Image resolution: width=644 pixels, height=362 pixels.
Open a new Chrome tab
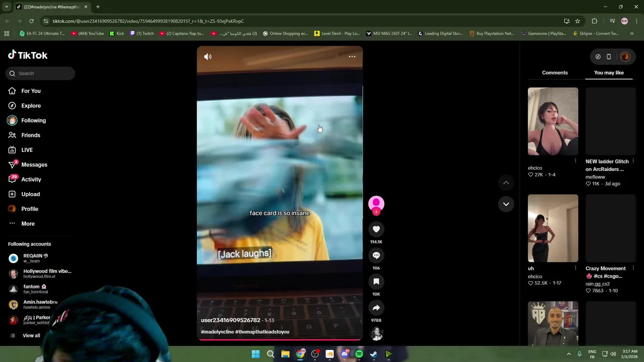tap(98, 7)
